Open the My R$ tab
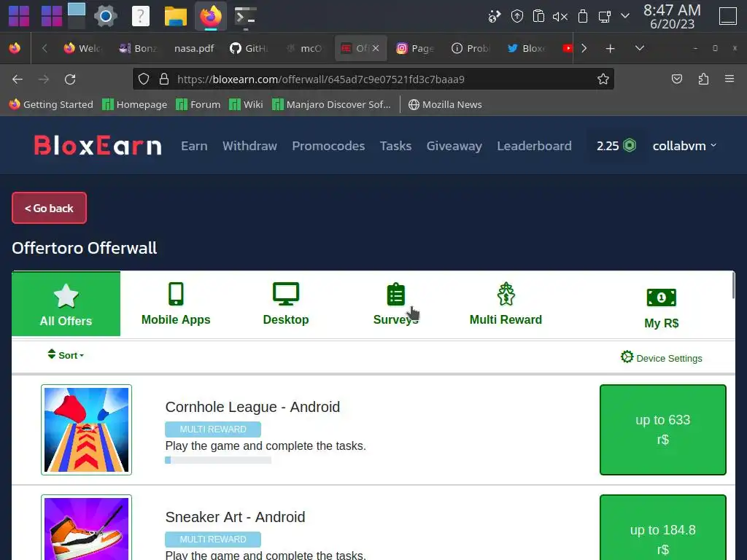 (661, 308)
